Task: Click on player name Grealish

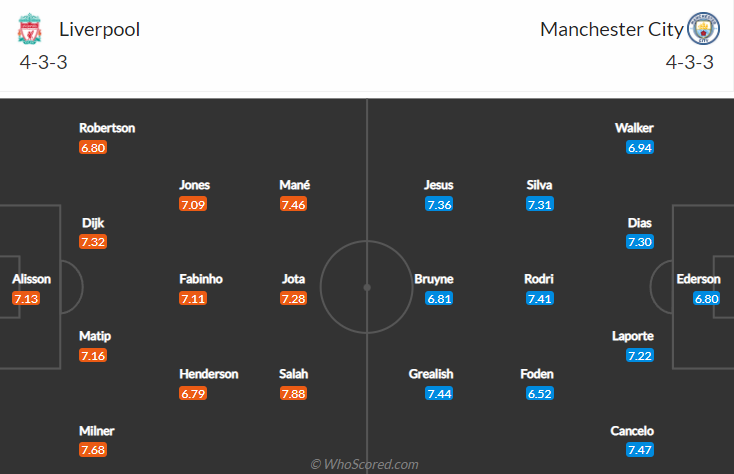Action: point(431,374)
